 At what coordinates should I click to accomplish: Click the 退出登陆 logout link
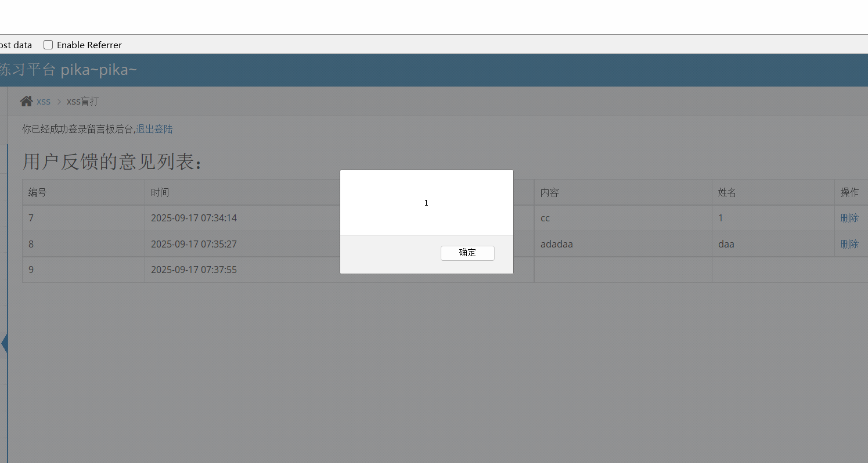click(154, 129)
